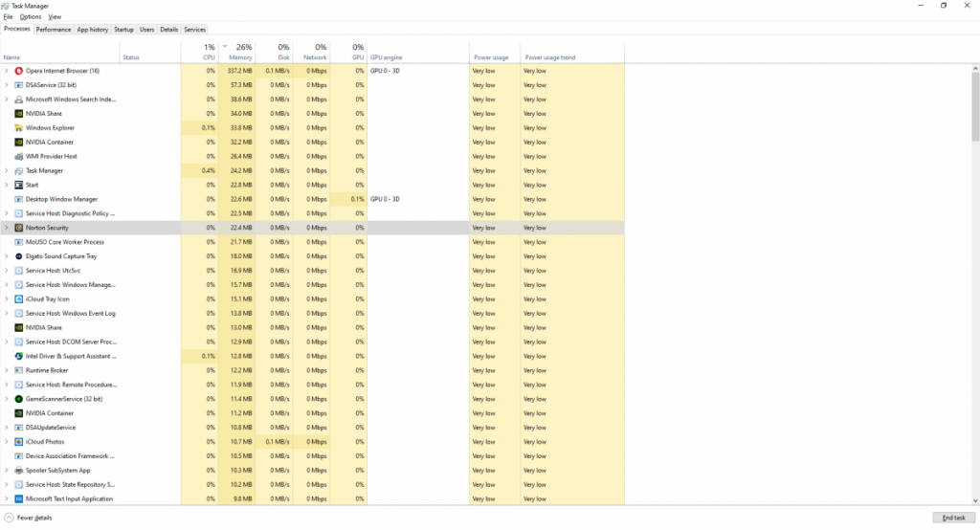The image size is (980, 530).
Task: Expand the Runtime Broker process entry
Action: pyautogui.click(x=7, y=370)
